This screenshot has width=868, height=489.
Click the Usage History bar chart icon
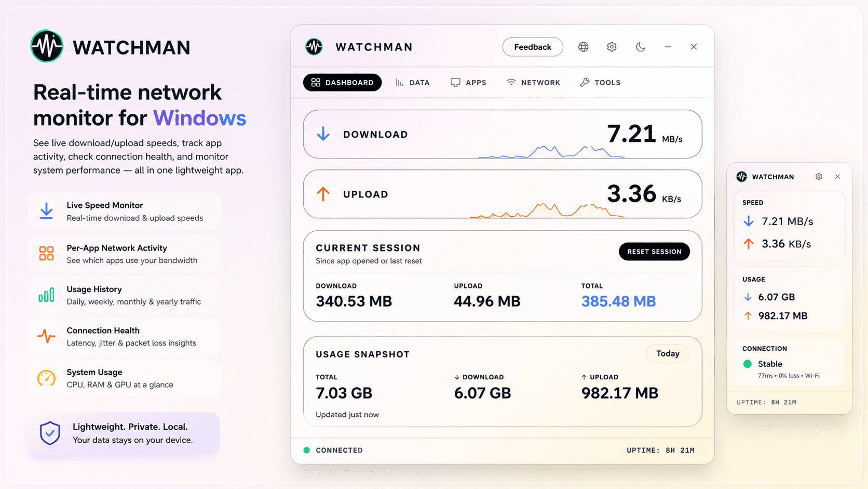(x=46, y=295)
